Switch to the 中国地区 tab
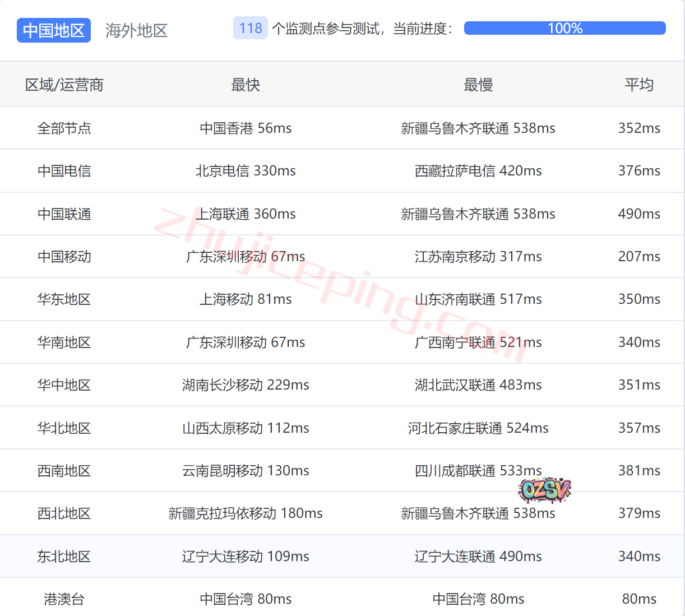 click(x=54, y=30)
